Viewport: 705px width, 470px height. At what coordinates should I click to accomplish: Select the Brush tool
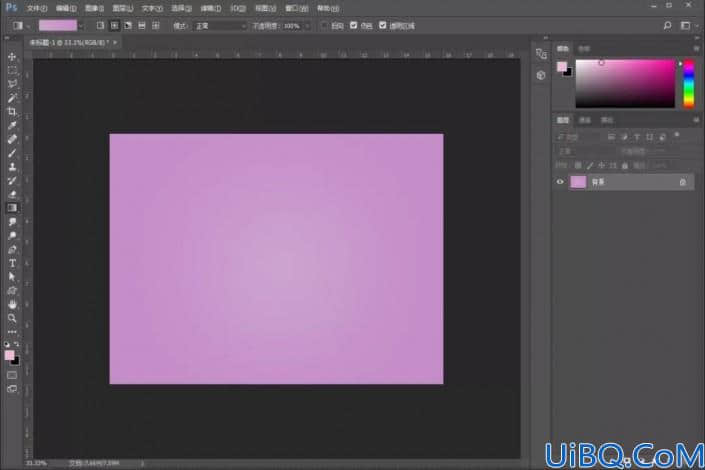(x=12, y=153)
